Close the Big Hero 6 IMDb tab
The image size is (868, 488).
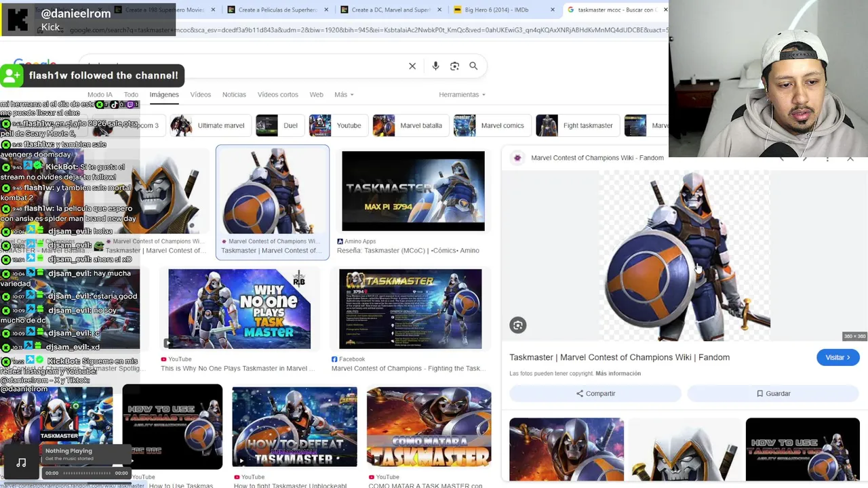553,9
